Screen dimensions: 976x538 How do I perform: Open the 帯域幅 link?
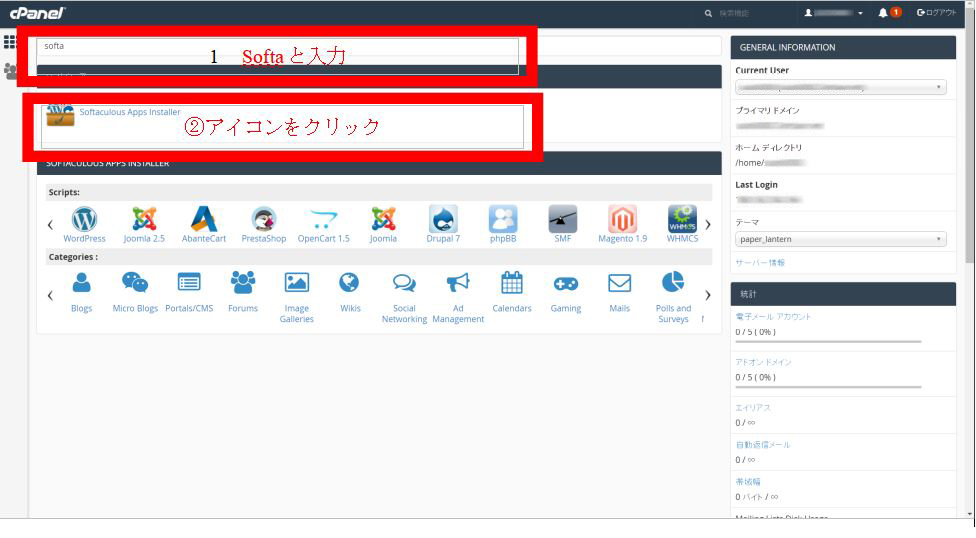click(x=748, y=482)
